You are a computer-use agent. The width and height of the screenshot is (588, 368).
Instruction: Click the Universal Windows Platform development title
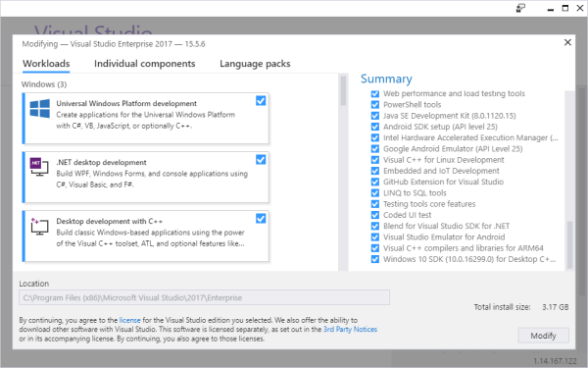pyautogui.click(x=126, y=103)
